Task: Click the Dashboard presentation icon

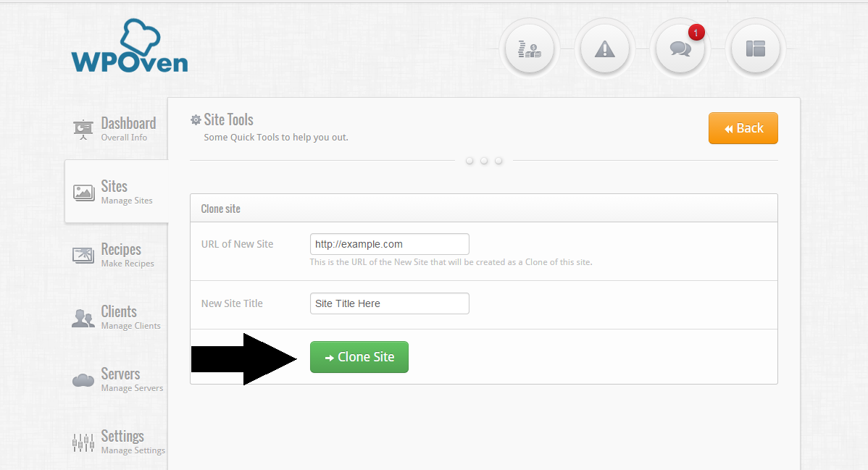Action: pos(83,130)
